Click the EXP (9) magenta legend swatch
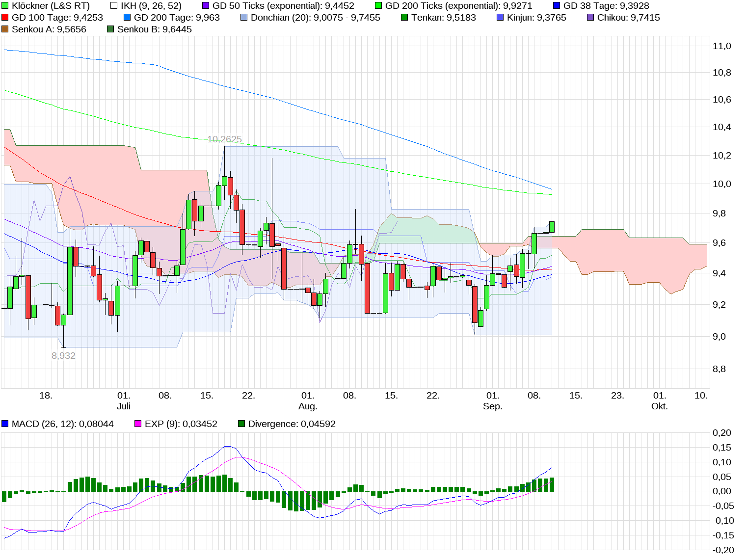Image resolution: width=746 pixels, height=560 pixels. [x=138, y=424]
